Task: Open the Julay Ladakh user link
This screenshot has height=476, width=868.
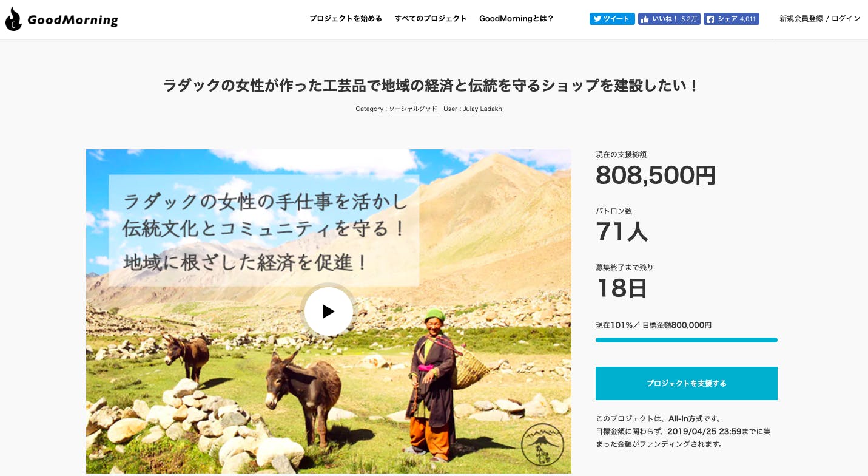Action: 482,109
